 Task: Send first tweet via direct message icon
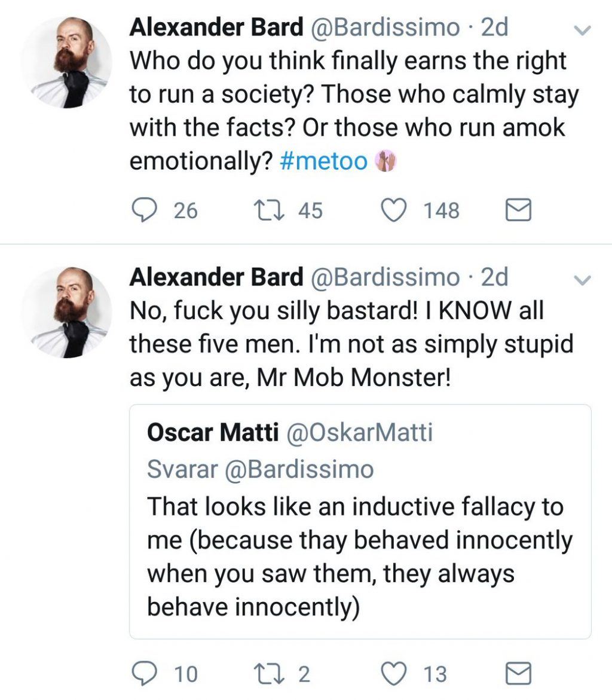click(518, 210)
